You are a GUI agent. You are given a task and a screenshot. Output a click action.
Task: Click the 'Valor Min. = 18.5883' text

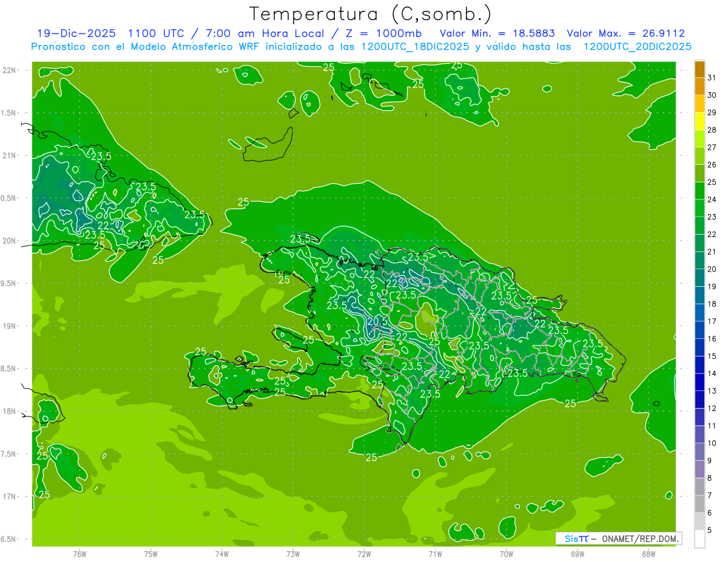click(x=497, y=33)
